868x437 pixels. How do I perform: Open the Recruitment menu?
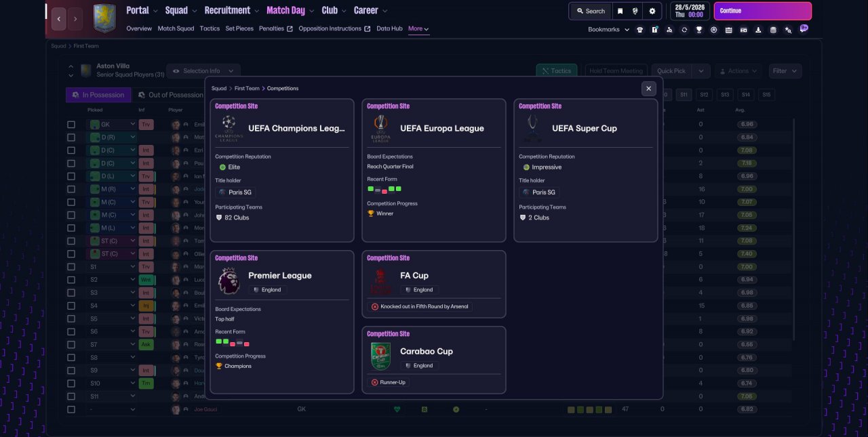click(233, 10)
